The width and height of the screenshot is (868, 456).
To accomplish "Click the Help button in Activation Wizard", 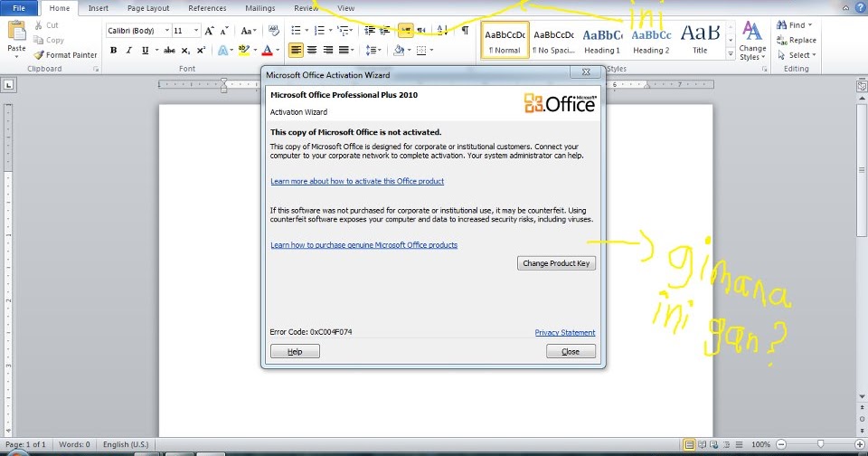I will pos(295,351).
